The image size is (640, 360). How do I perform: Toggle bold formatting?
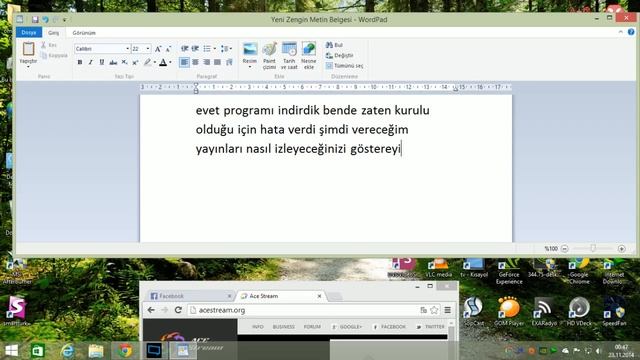pyautogui.click(x=80, y=62)
